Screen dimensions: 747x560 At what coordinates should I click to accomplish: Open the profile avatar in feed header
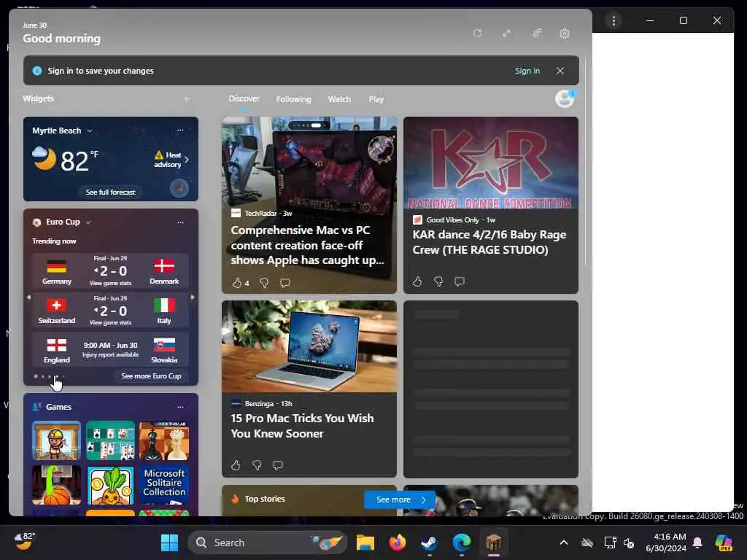click(565, 98)
